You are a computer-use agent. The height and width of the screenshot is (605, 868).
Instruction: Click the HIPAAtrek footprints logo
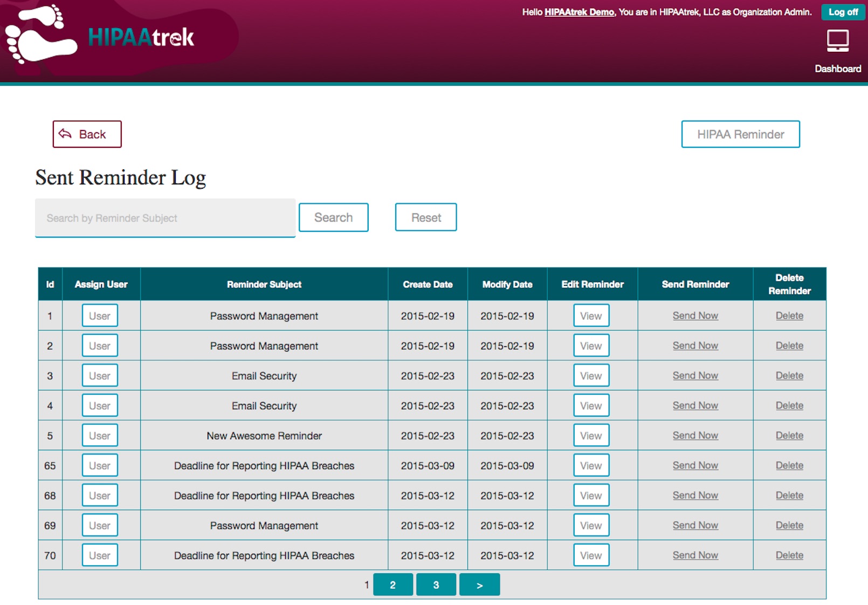pos(40,35)
